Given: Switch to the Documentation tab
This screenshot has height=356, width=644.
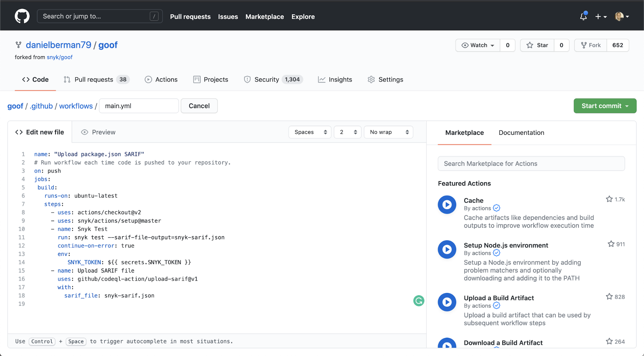Looking at the screenshot, I should 521,133.
